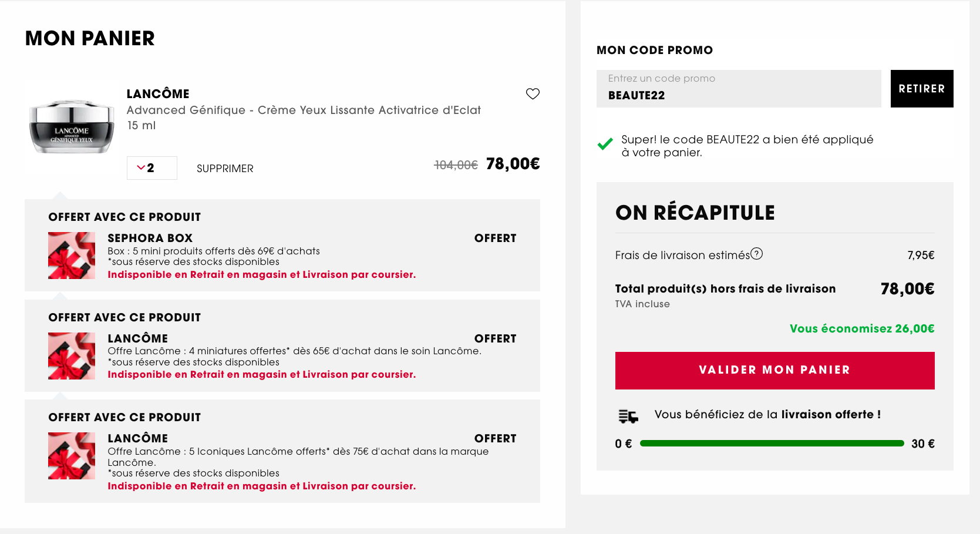Click the VALIDER MON PANIER button
Screen dimensions: 980x534
(775, 371)
